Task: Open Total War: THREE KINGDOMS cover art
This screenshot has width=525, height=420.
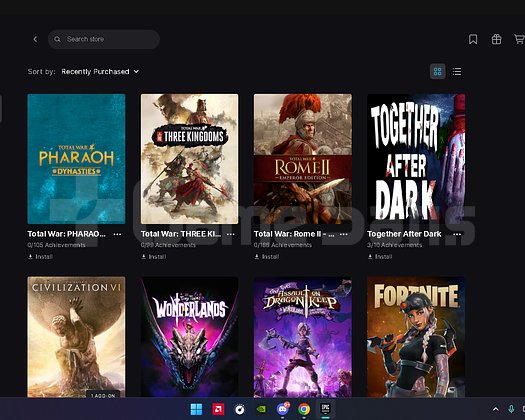Action: tap(190, 159)
